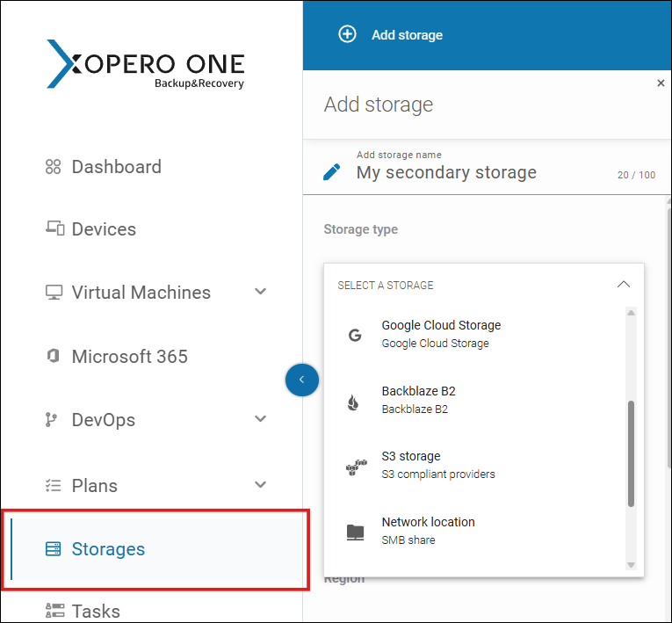Choose Google Cloud Storage option

pyautogui.click(x=474, y=334)
